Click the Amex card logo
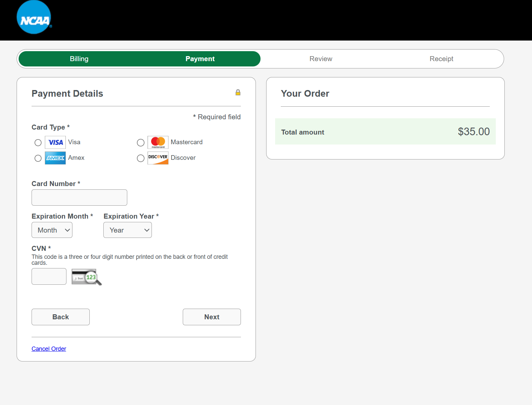Viewport: 532px width, 405px height. [55, 158]
